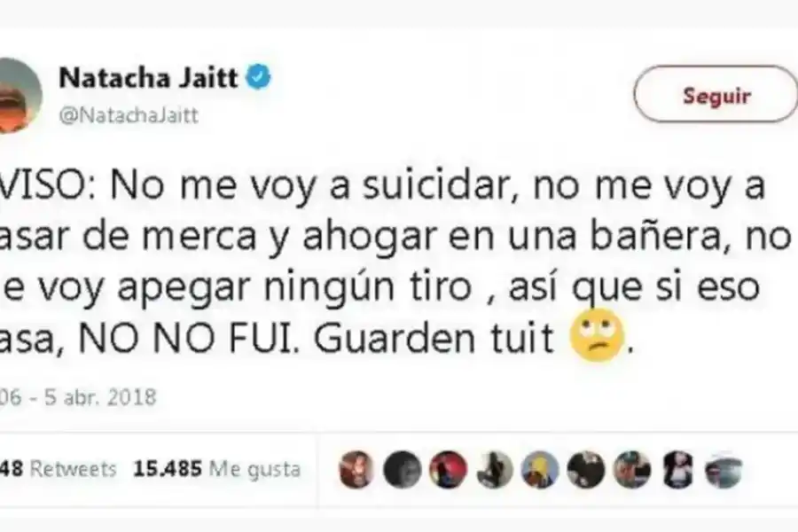Click the third liker avatar, red one
Image resolution: width=798 pixels, height=532 pixels.
[448, 469]
